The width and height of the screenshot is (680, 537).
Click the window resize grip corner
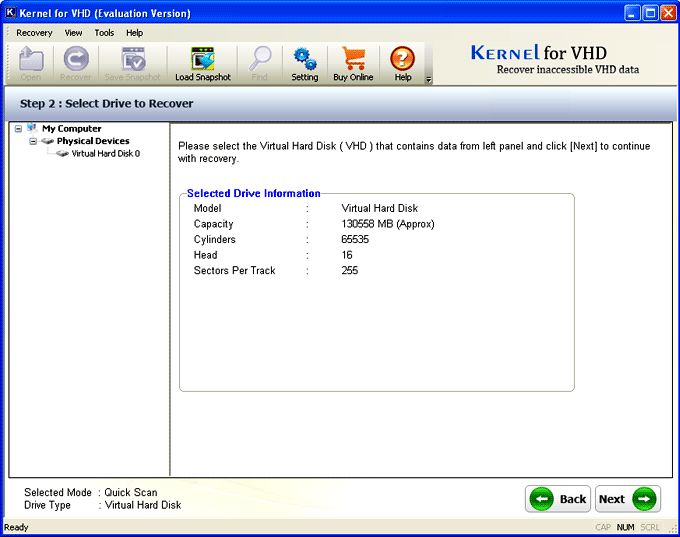point(673,530)
